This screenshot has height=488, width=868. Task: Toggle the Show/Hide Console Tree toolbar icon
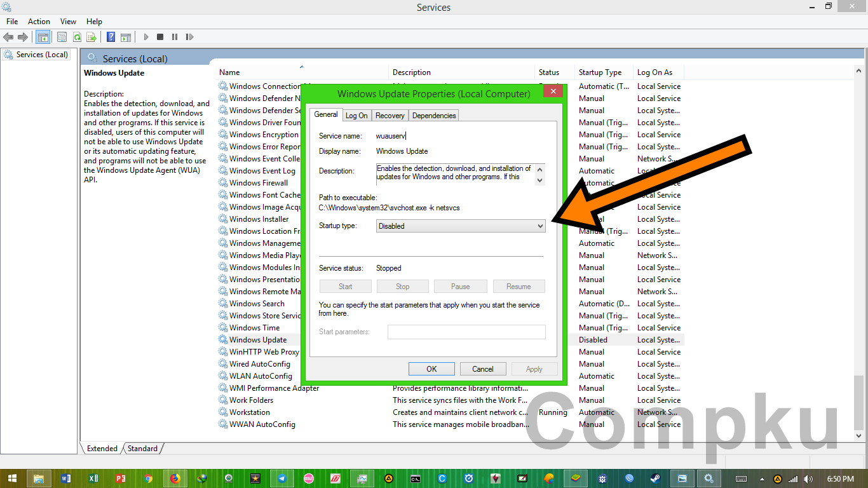point(43,37)
